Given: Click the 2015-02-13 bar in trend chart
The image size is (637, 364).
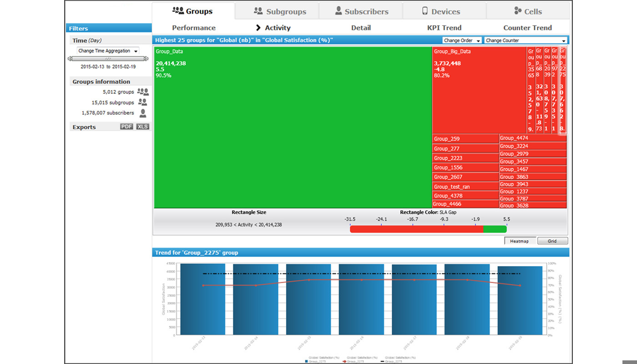Looking at the screenshot, I should pos(203,299).
